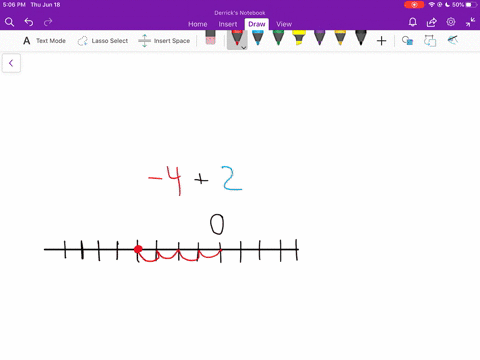The width and height of the screenshot is (480, 360).
Task: Select the purple pen
Action: 319,38
